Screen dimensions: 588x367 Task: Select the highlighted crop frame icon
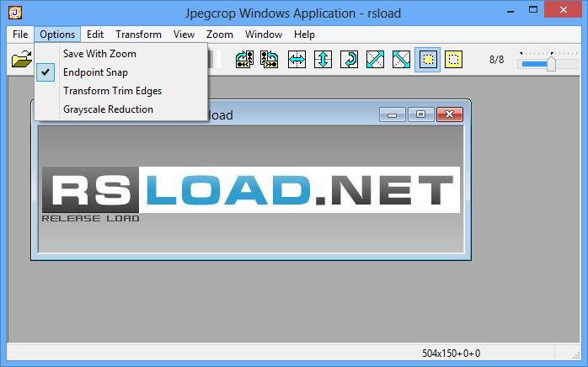[427, 60]
